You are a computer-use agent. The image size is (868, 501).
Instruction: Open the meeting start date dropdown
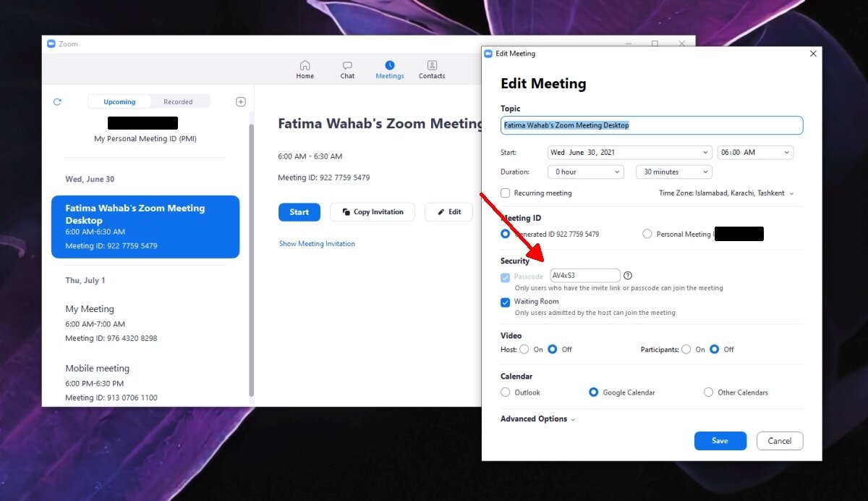pos(629,152)
